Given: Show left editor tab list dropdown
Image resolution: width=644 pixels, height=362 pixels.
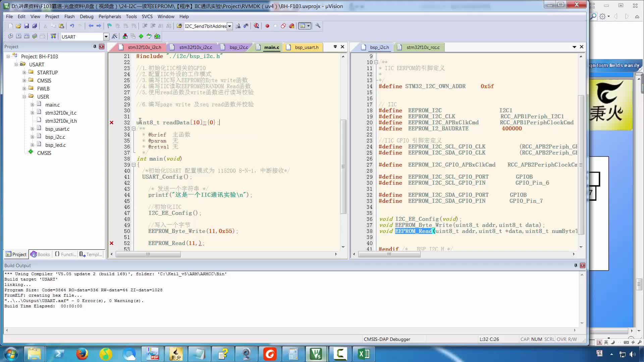Looking at the screenshot, I should click(x=335, y=47).
